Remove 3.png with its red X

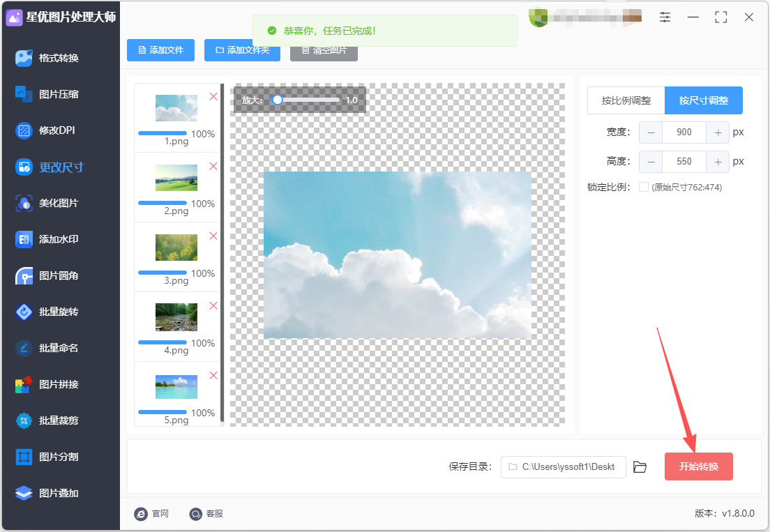click(213, 236)
